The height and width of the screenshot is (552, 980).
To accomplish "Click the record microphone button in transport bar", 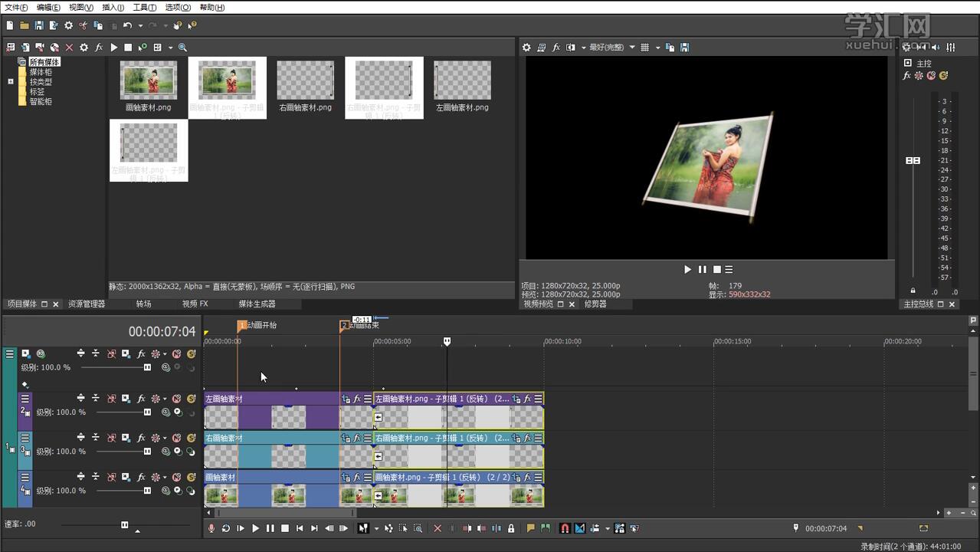I will click(x=211, y=528).
